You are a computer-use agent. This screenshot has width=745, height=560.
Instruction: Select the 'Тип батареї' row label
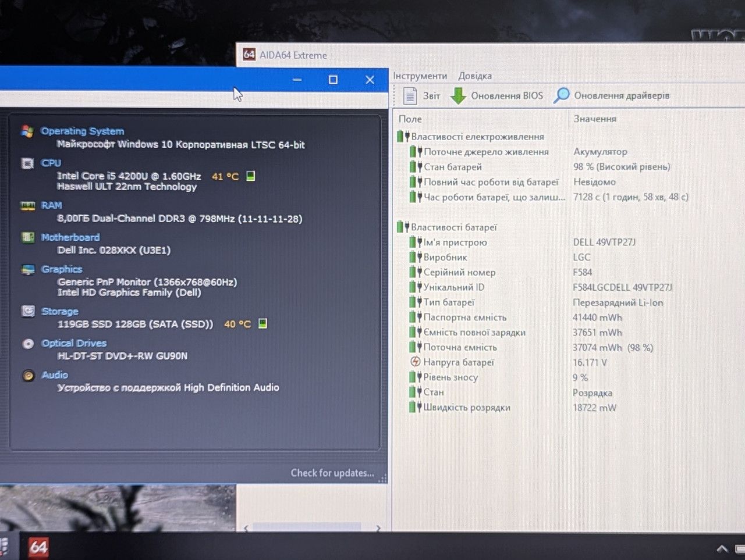click(x=449, y=302)
